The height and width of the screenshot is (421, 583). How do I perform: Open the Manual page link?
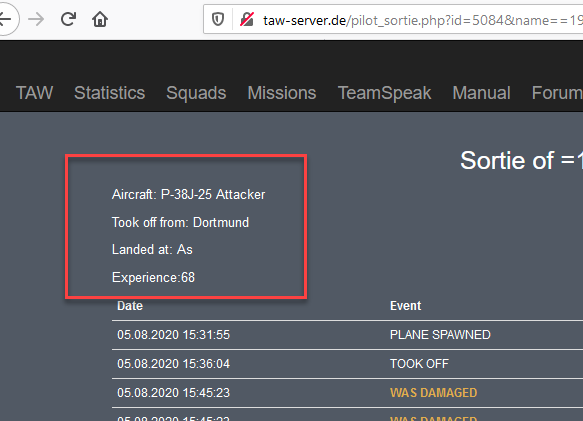(481, 93)
